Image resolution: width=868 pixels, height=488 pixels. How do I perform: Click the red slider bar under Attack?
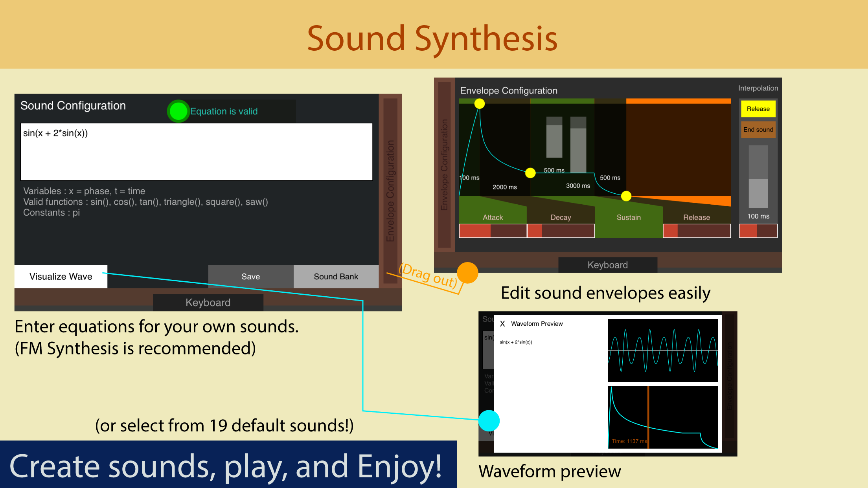click(x=493, y=231)
